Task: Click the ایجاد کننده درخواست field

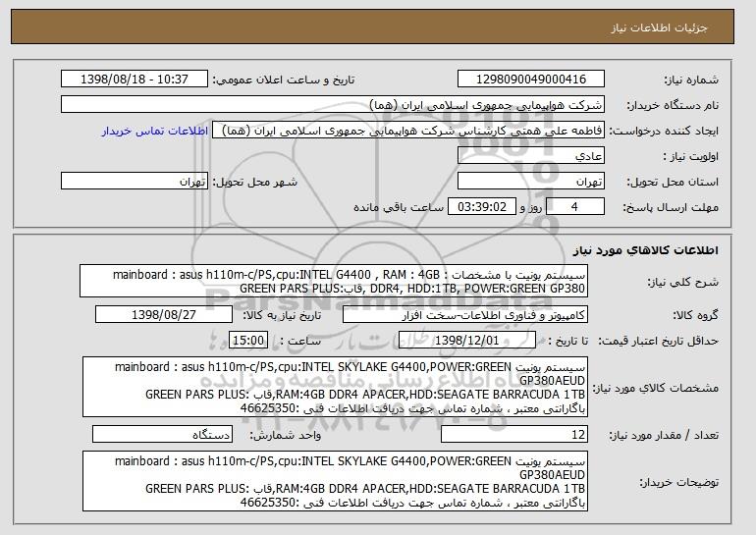Action: [x=408, y=131]
